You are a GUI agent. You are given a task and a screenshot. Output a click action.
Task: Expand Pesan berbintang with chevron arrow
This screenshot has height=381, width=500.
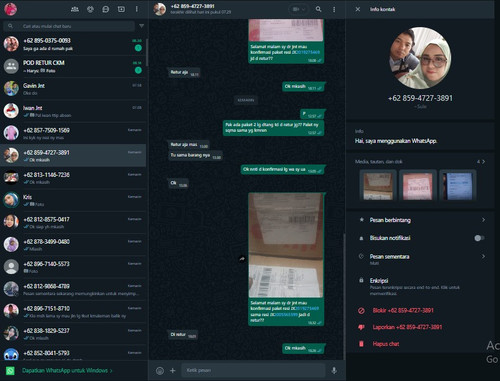click(483, 220)
